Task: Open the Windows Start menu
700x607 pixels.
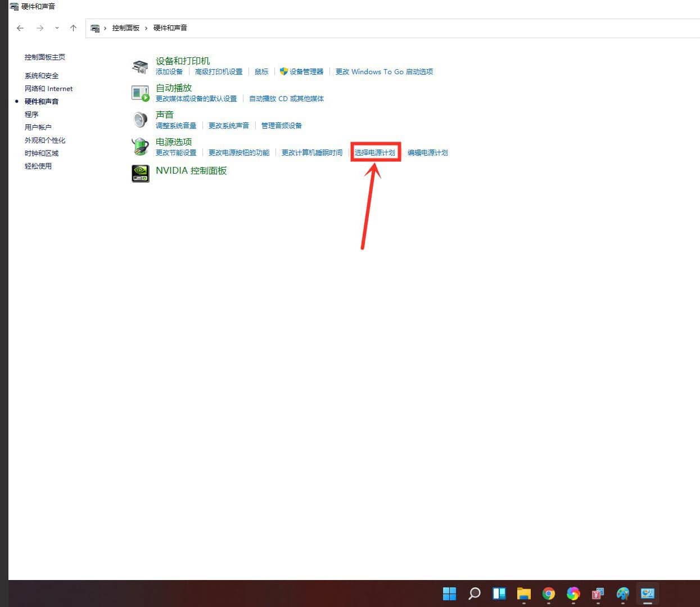Action: tap(449, 594)
